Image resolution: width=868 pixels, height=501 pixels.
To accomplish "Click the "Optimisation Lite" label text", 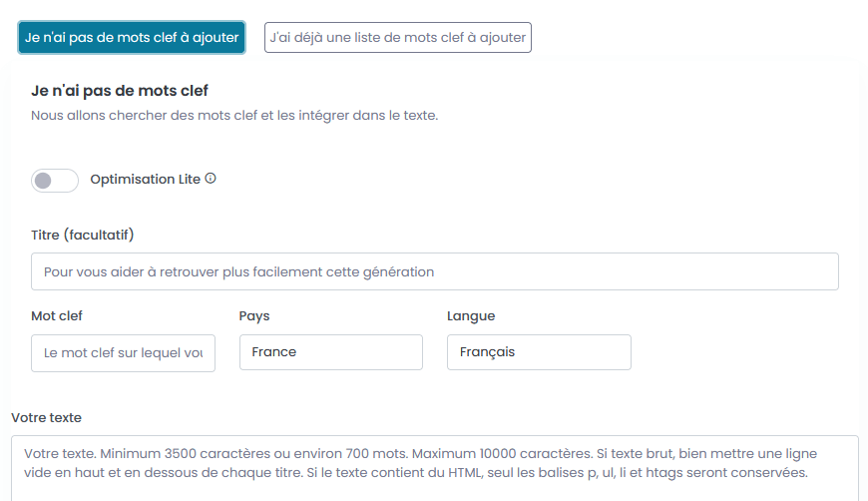I will (146, 180).
